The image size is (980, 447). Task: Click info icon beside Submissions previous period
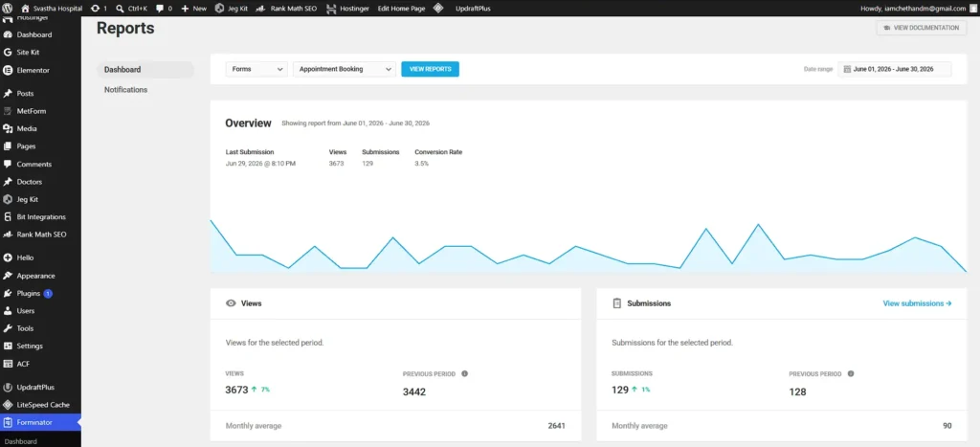point(851,374)
